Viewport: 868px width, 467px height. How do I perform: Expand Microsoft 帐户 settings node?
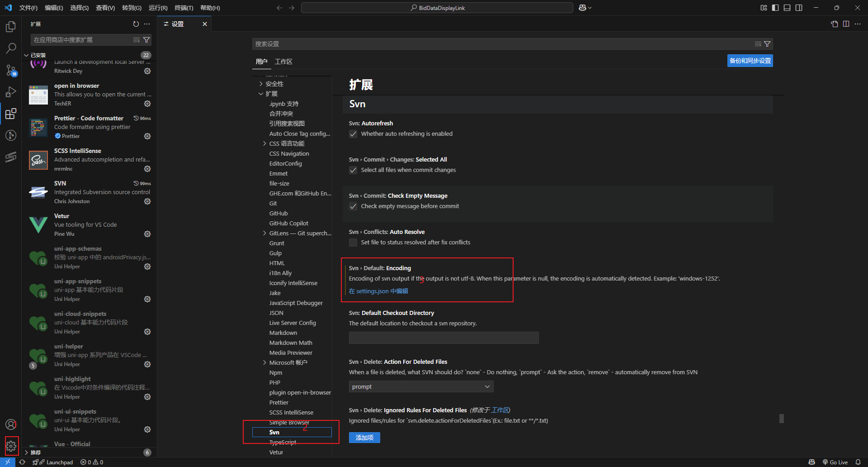265,362
